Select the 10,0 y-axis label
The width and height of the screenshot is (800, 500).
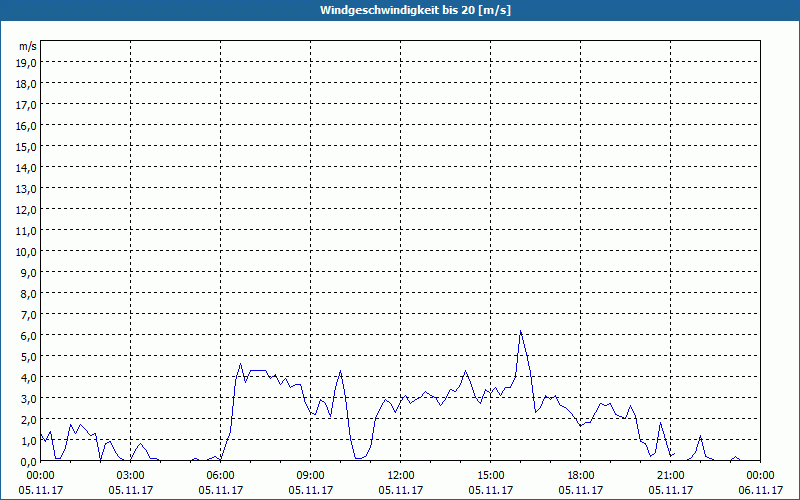(27, 252)
